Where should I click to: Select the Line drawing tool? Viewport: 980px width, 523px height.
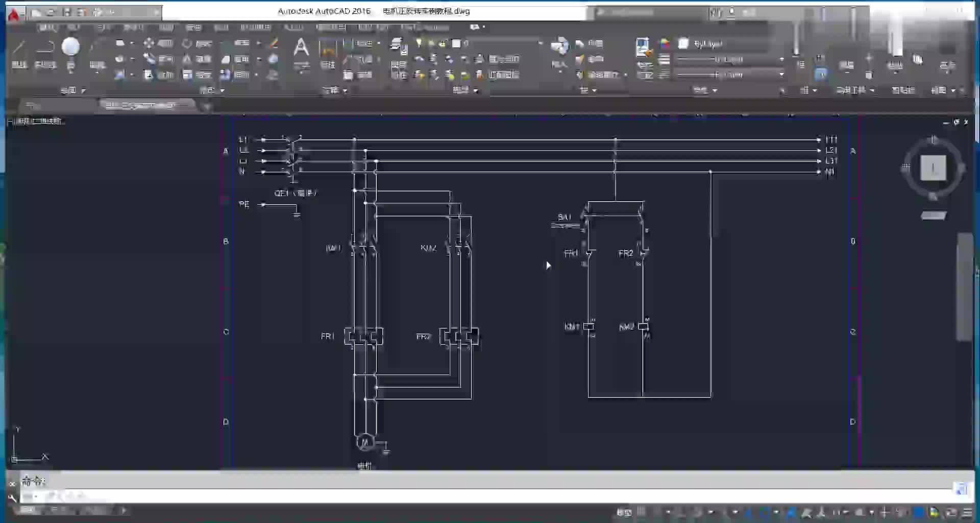(19, 53)
